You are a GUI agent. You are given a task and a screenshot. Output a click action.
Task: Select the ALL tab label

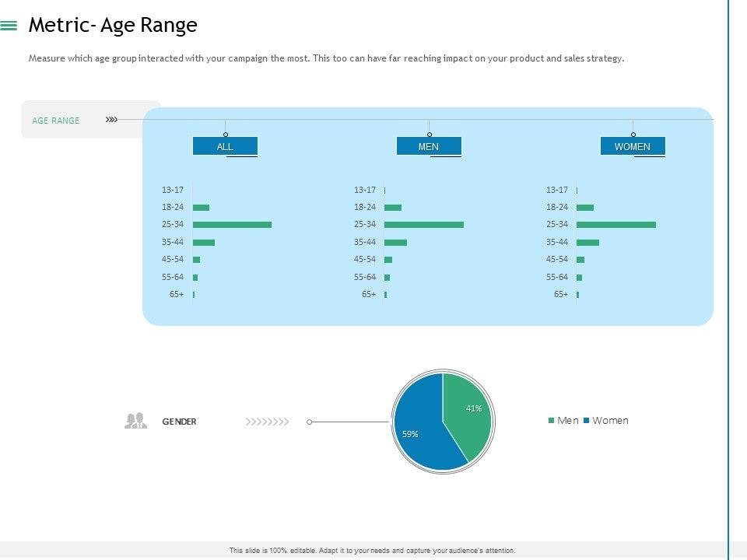(x=225, y=146)
